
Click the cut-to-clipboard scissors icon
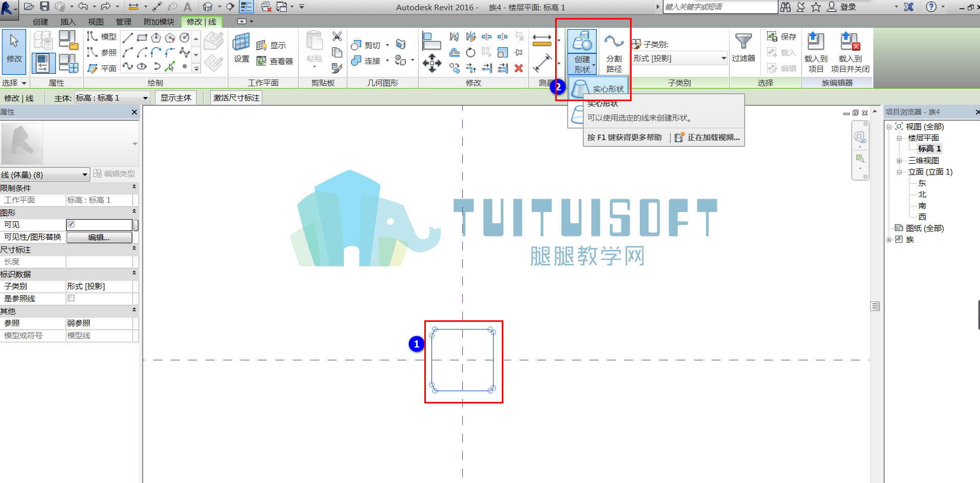[337, 36]
